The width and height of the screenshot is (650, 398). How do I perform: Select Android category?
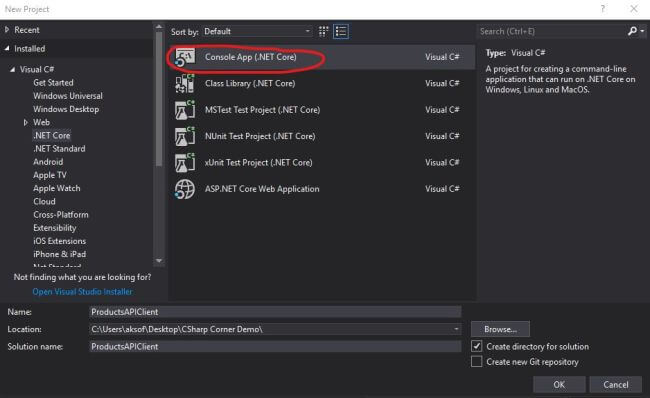pyautogui.click(x=48, y=162)
